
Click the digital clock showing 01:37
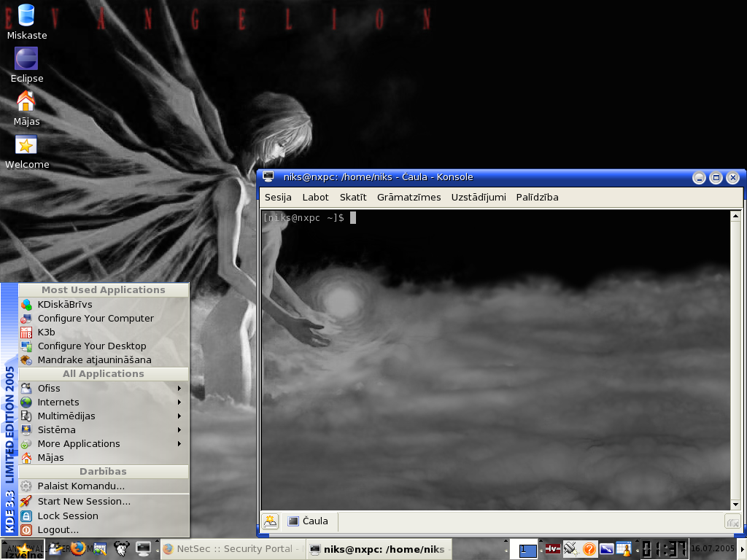click(x=664, y=549)
